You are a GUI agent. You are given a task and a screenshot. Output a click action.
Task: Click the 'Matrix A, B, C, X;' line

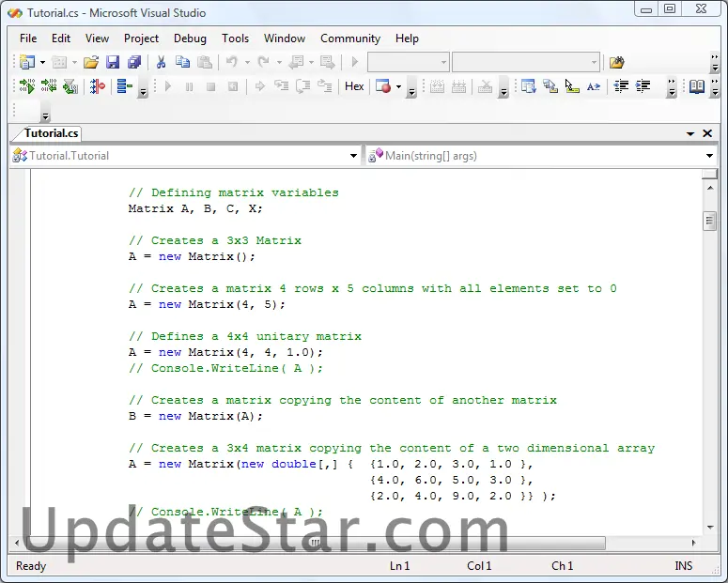[x=195, y=208]
